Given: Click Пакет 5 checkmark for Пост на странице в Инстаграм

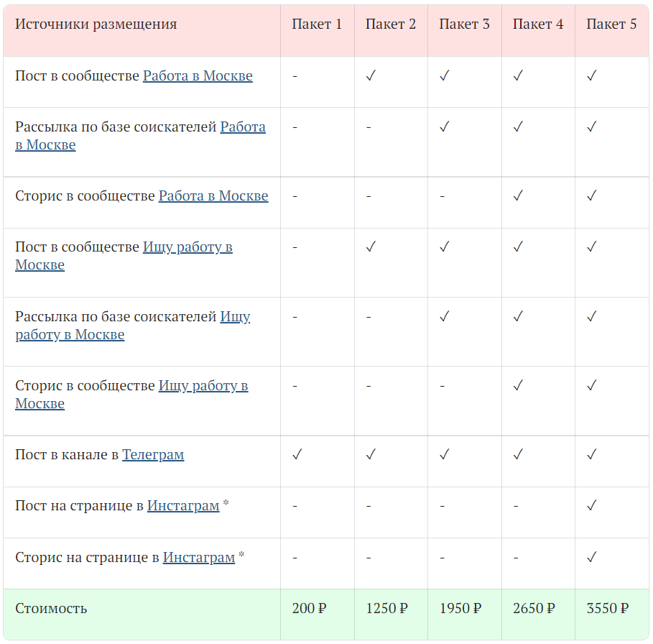Looking at the screenshot, I should point(591,505).
